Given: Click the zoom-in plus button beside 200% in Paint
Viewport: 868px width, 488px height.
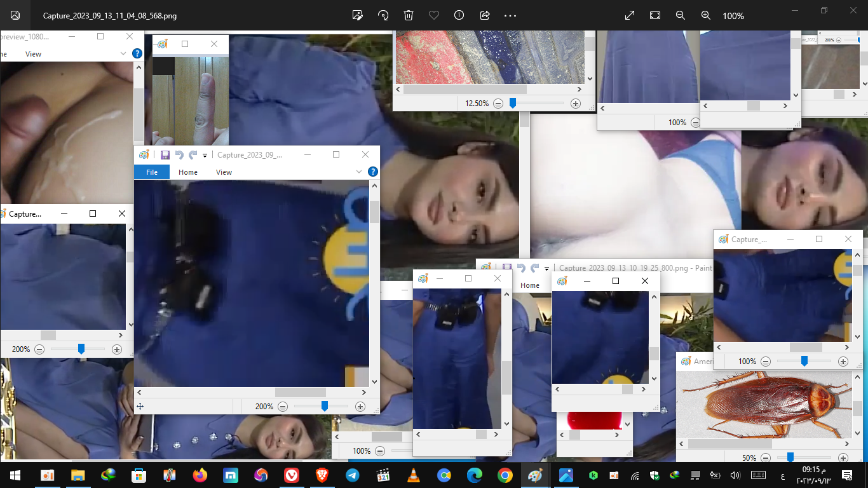Looking at the screenshot, I should (x=360, y=407).
